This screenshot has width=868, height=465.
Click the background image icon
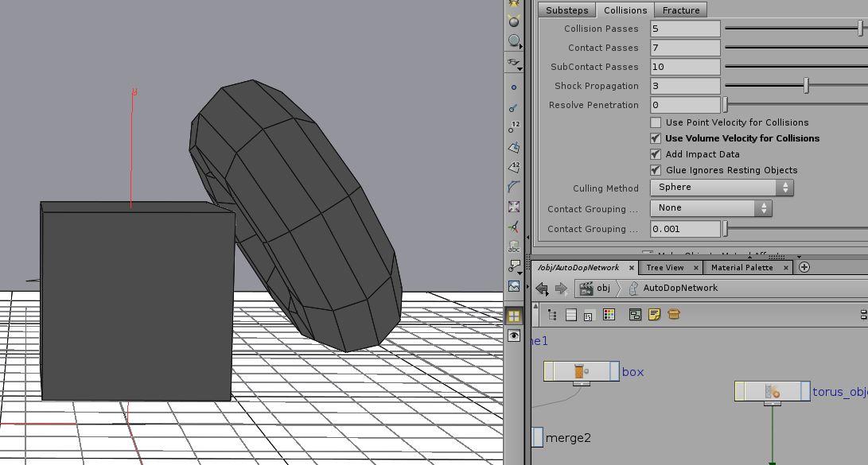(514, 286)
